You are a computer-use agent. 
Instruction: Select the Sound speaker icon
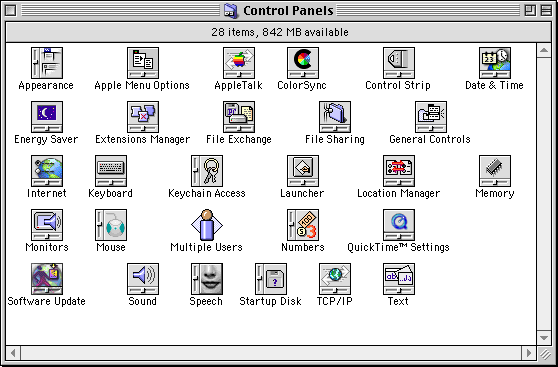pyautogui.click(x=143, y=279)
